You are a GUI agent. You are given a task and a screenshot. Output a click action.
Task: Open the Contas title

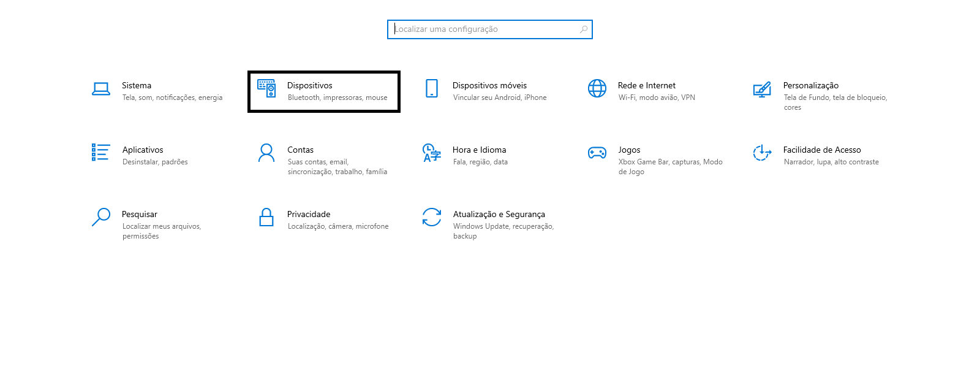tap(300, 150)
